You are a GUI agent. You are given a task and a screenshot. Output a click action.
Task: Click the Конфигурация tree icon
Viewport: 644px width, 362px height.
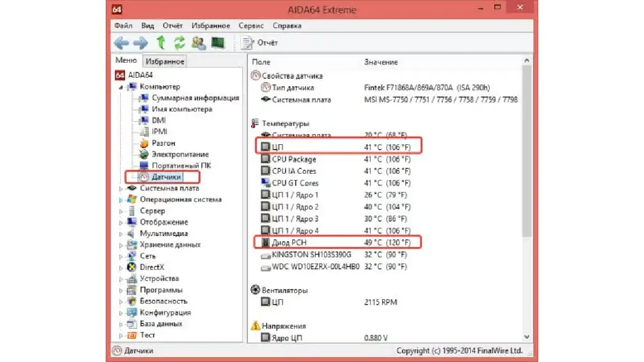pyautogui.click(x=131, y=313)
